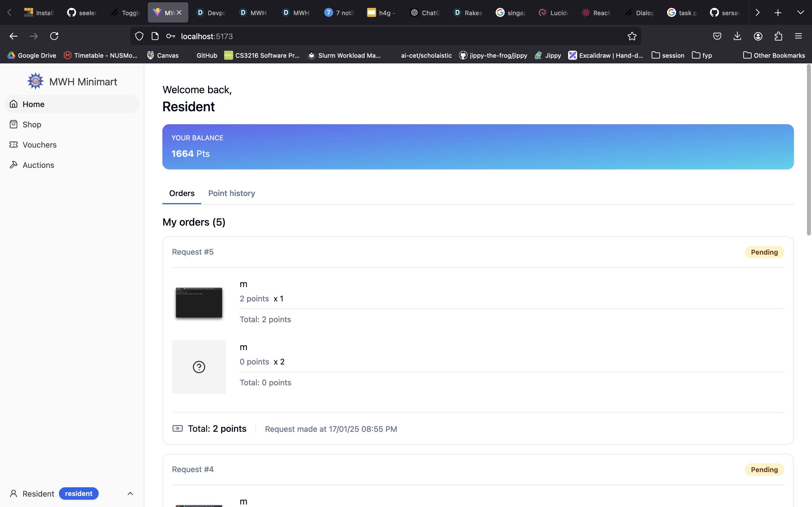Open the Firefox hamburger application menu
The image size is (812, 507).
pos(798,36)
